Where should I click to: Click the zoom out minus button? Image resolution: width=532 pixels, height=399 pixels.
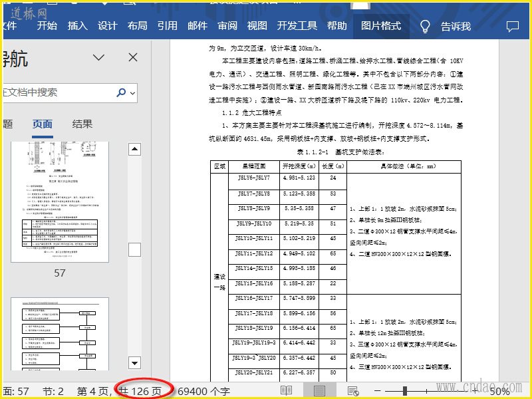(378, 391)
